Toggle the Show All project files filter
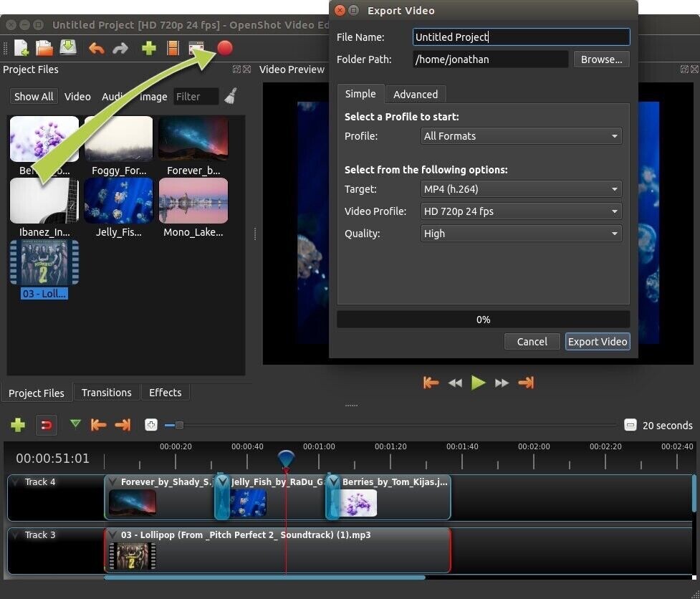 pos(33,96)
